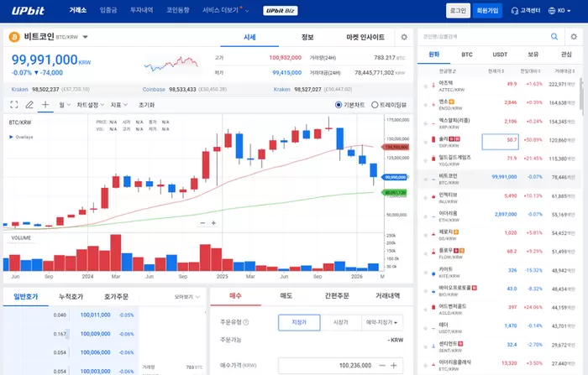Viewport: 588px width, 375px height.
Task: Click the 회원가입 button
Action: (x=486, y=11)
